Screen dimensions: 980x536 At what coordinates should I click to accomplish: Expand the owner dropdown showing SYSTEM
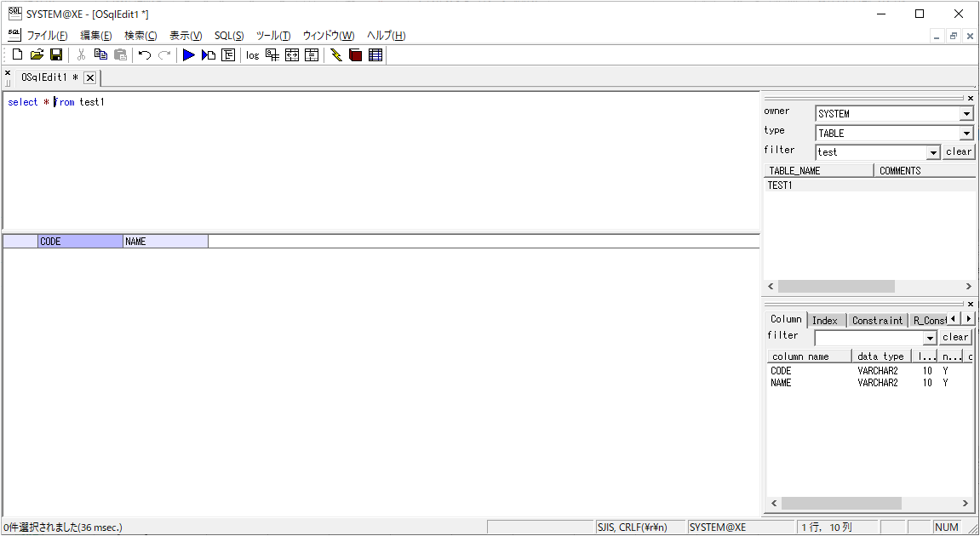[x=967, y=114]
